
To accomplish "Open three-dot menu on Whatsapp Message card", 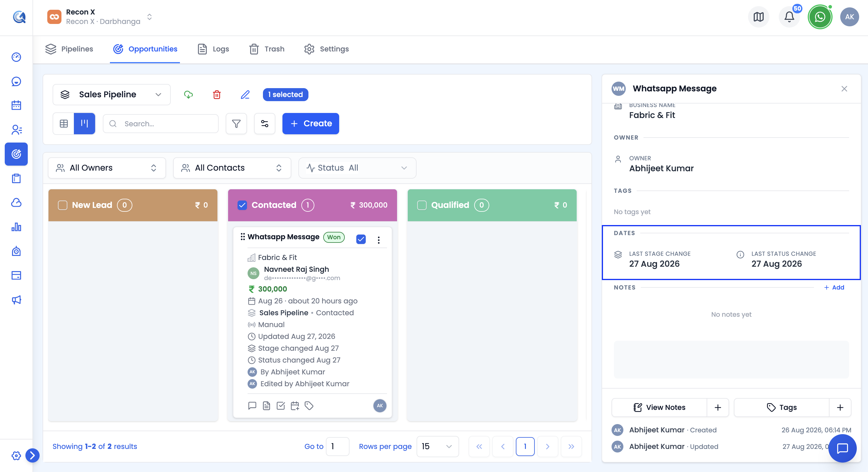I will click(x=378, y=240).
